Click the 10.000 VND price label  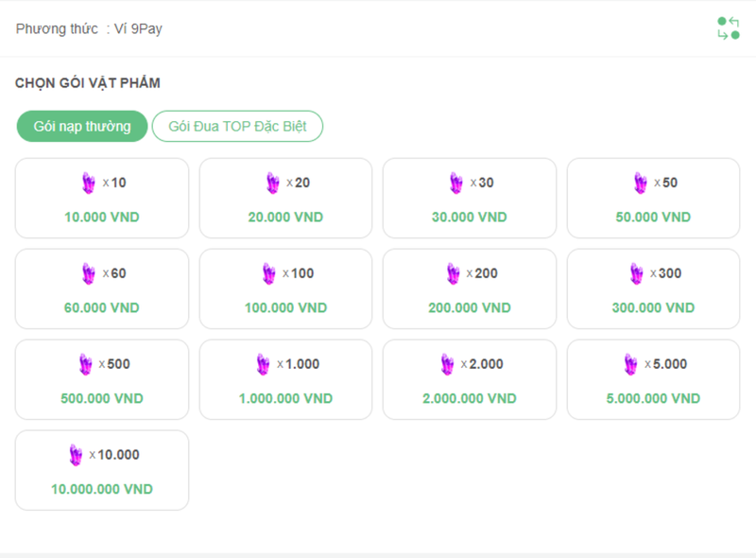tap(101, 217)
